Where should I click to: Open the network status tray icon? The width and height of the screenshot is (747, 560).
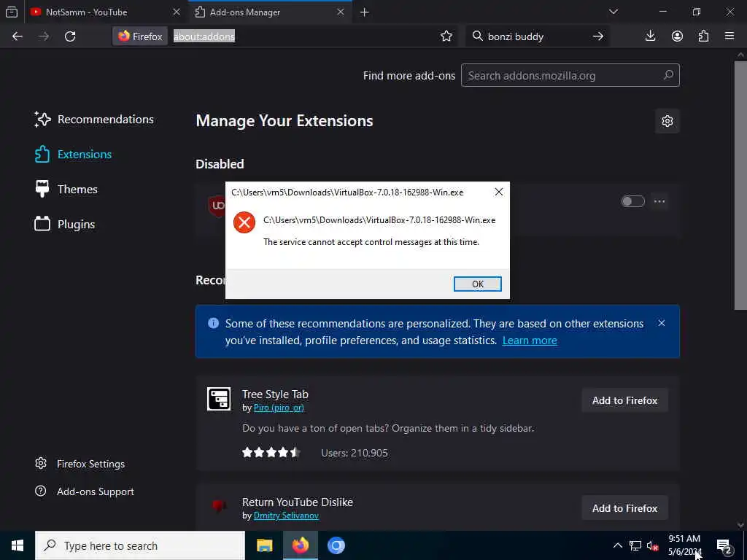[x=635, y=545]
